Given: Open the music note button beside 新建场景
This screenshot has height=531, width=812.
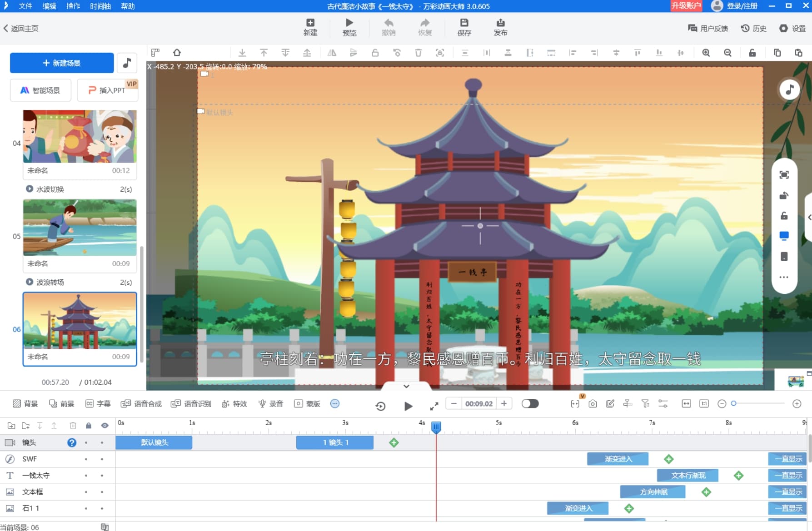Looking at the screenshot, I should pos(127,63).
